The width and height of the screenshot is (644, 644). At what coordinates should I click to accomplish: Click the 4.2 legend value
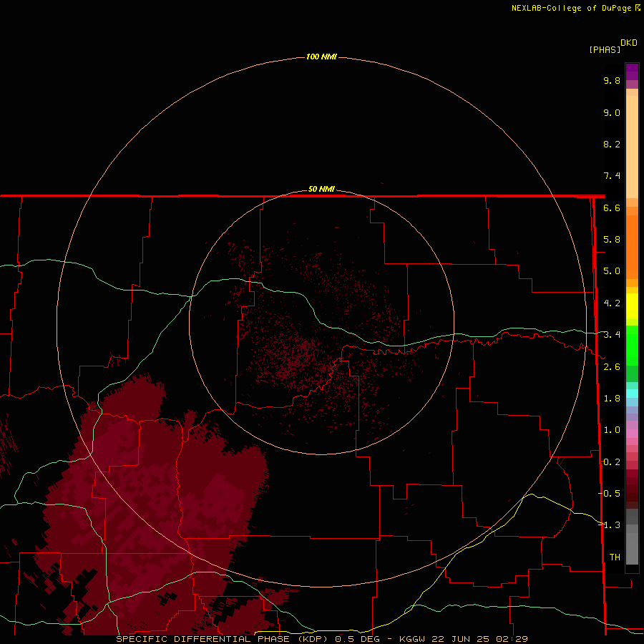pos(612,303)
